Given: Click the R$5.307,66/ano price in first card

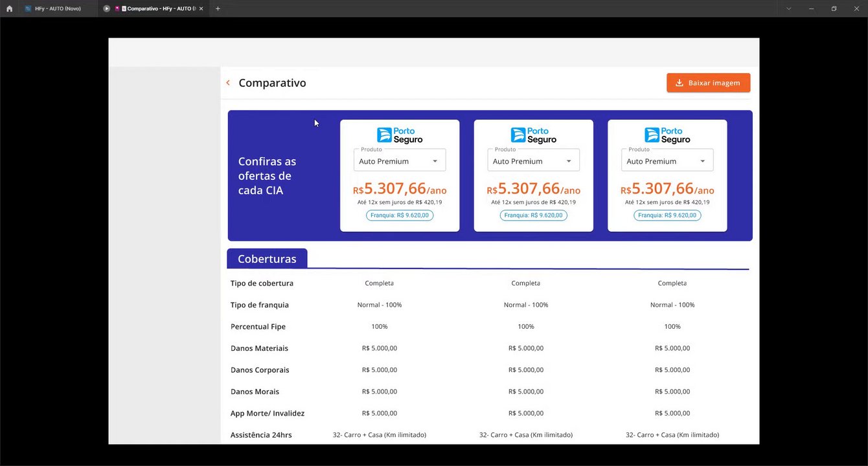Looking at the screenshot, I should (x=400, y=189).
